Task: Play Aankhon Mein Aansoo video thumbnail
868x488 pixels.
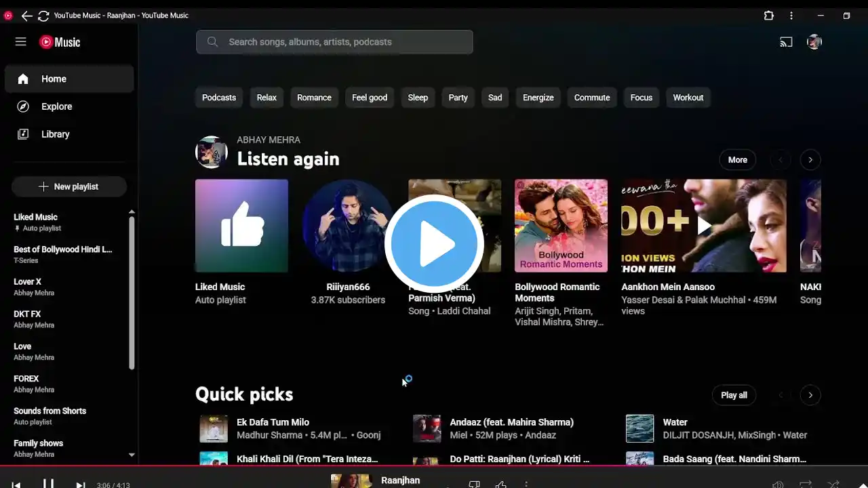Action: pyautogui.click(x=704, y=226)
